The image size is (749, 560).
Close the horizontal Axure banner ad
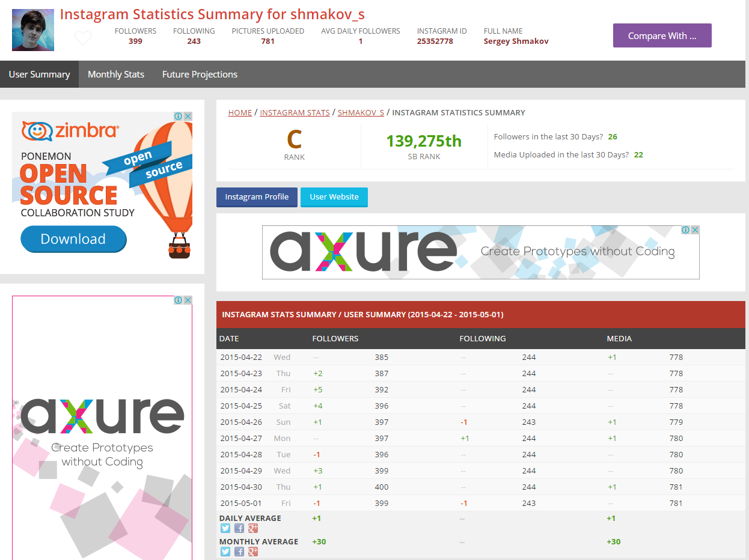point(695,230)
